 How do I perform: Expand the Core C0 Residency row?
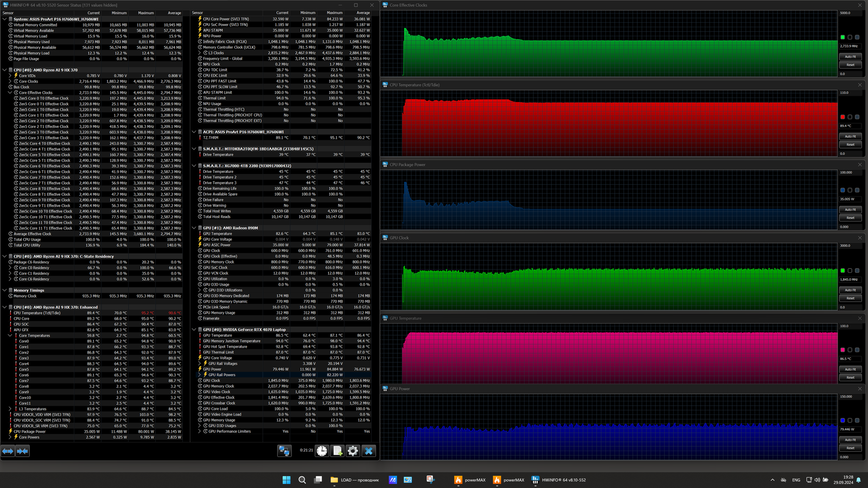[x=10, y=268]
